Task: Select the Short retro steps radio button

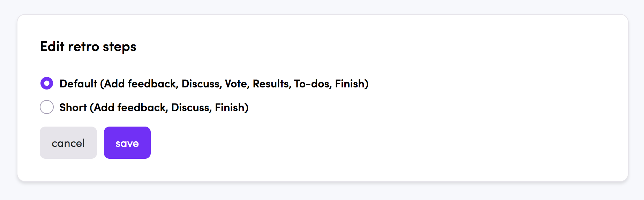Action: coord(47,107)
